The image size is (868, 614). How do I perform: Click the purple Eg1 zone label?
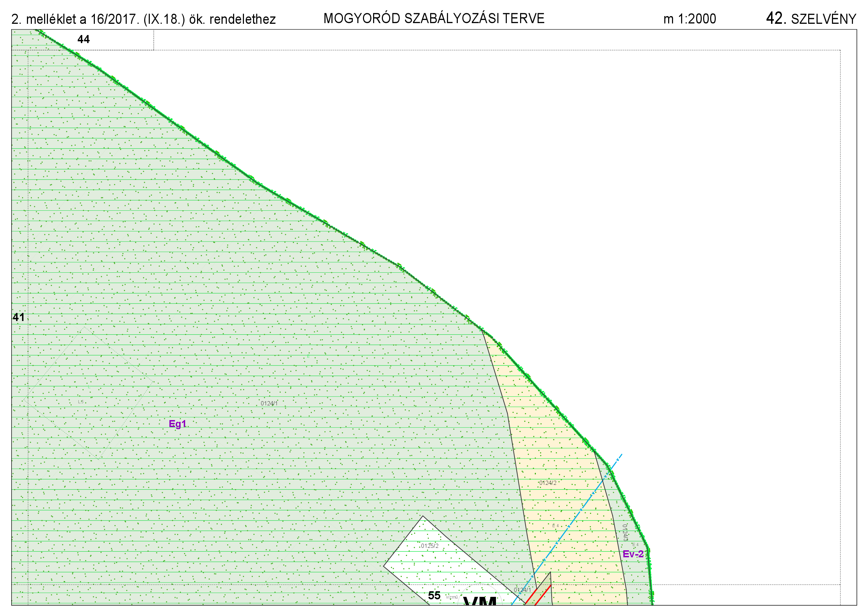click(177, 424)
